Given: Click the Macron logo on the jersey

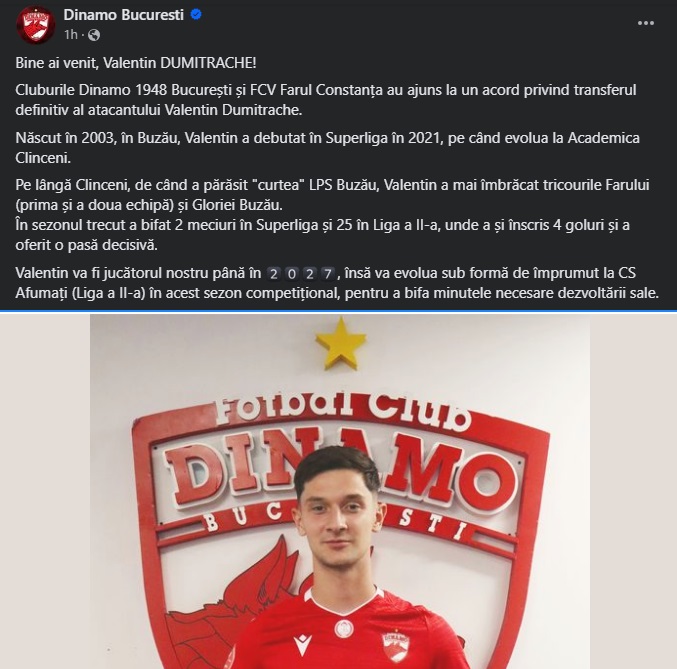Looking at the screenshot, I should 302,645.
